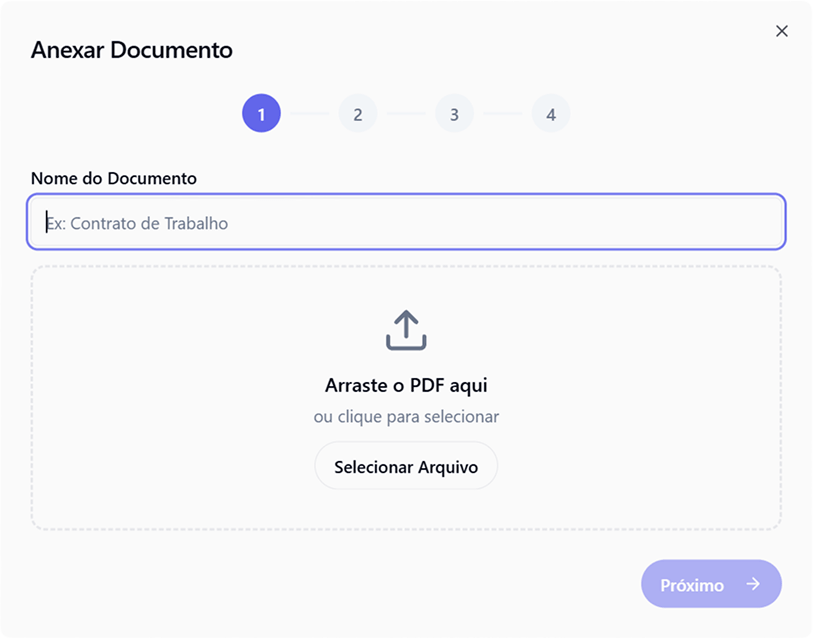813x638 pixels.
Task: Open step 4 in the stepper
Action: pyautogui.click(x=551, y=113)
